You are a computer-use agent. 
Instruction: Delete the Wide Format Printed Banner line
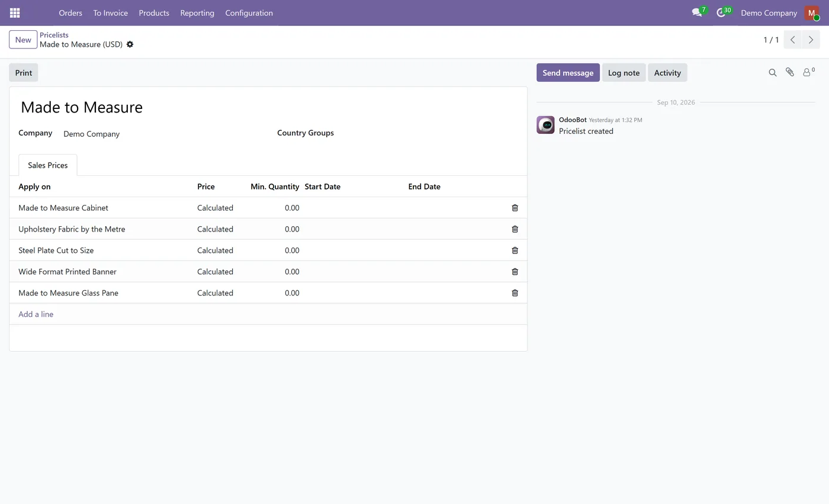click(x=515, y=272)
